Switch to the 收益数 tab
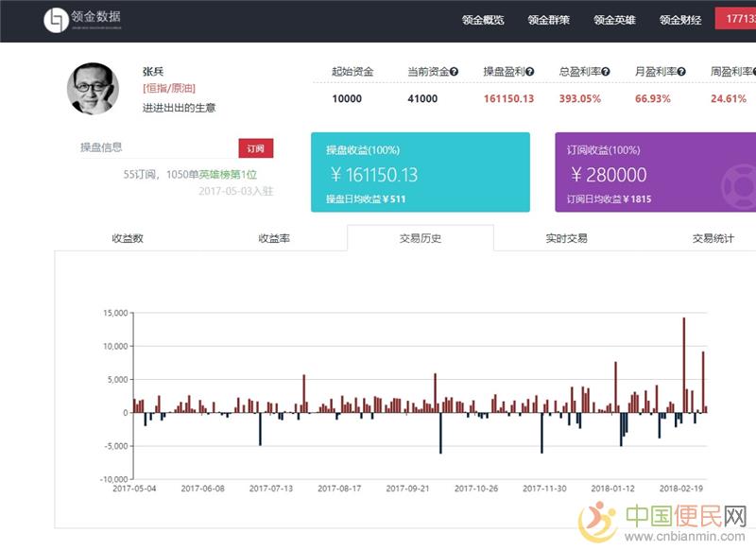The image size is (756, 550). (x=128, y=238)
